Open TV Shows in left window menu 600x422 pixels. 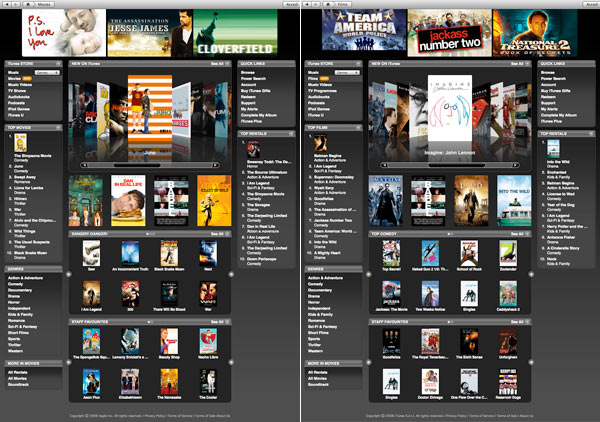click(x=17, y=91)
